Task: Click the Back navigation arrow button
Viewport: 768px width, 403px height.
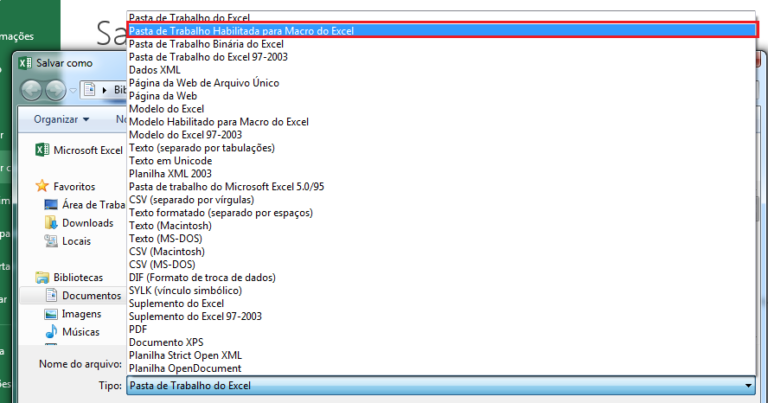Action: click(31, 89)
